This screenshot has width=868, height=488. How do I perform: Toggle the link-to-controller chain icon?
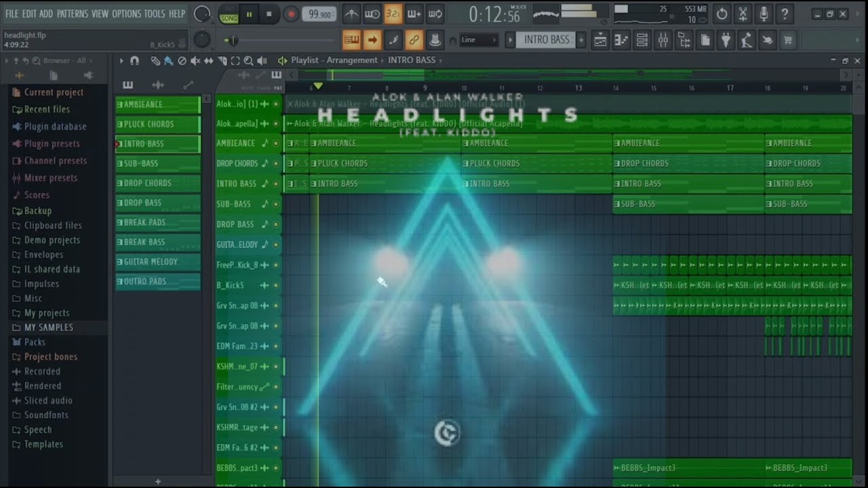pos(414,40)
